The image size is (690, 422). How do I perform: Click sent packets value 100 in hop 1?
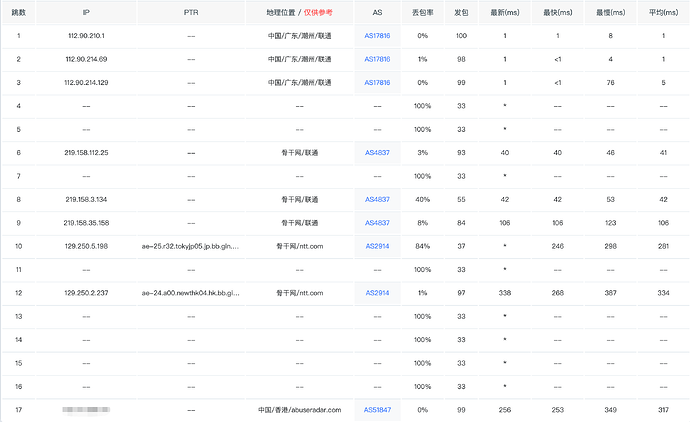point(461,36)
